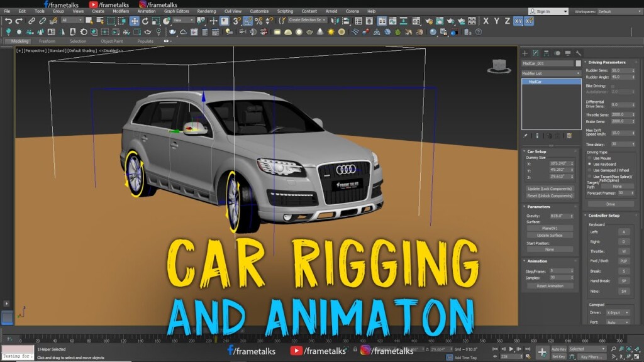Switch to the Freeform ribbon tab
644x362 pixels.
[x=48, y=41]
